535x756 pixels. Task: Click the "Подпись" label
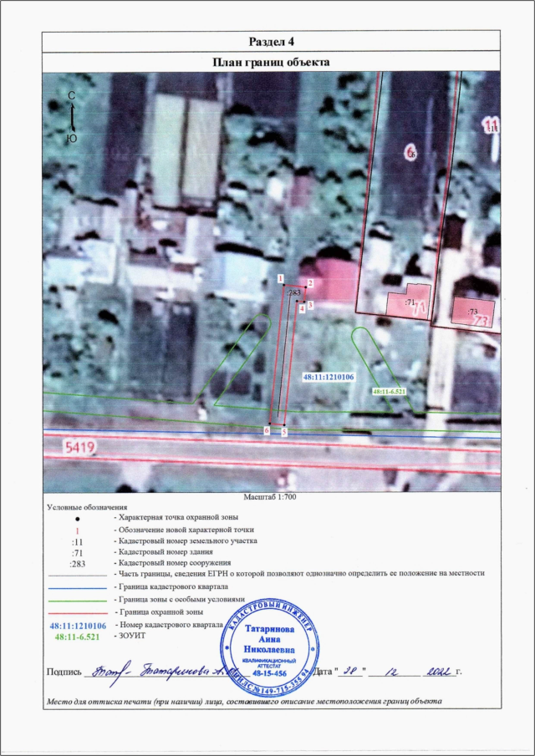[x=64, y=672]
